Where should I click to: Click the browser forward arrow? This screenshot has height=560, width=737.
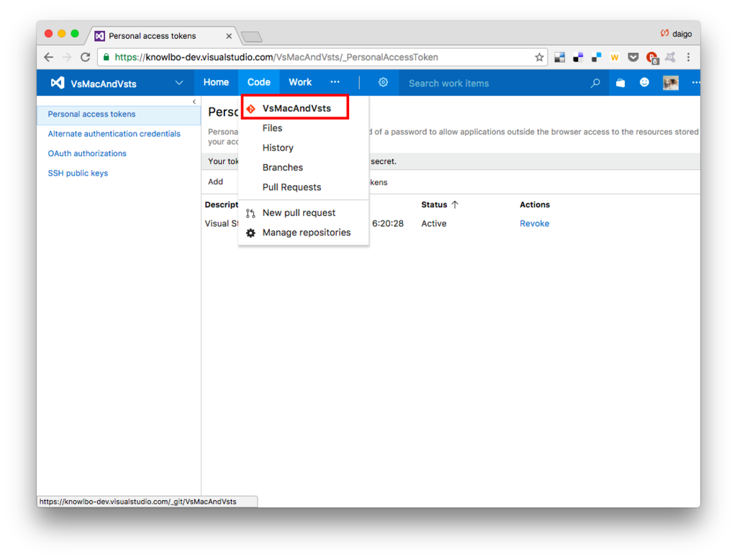pos(67,58)
